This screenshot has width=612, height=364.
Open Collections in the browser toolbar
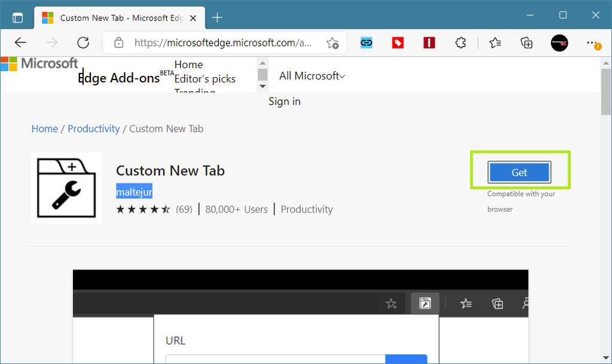[x=527, y=42]
